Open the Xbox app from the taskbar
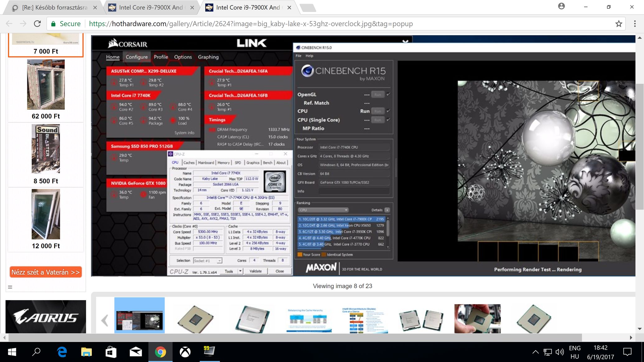The image size is (644, 362). click(x=185, y=352)
